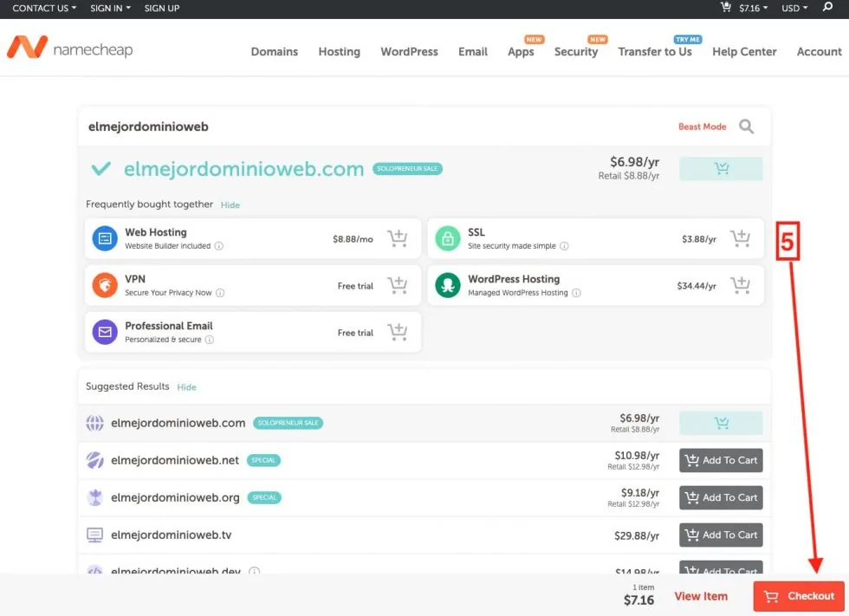Image resolution: width=849 pixels, height=616 pixels.
Task: Open the Email menu
Action: 473,51
